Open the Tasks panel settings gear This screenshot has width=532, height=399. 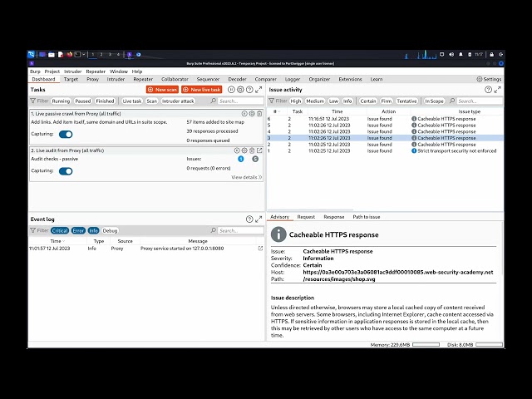click(240, 90)
